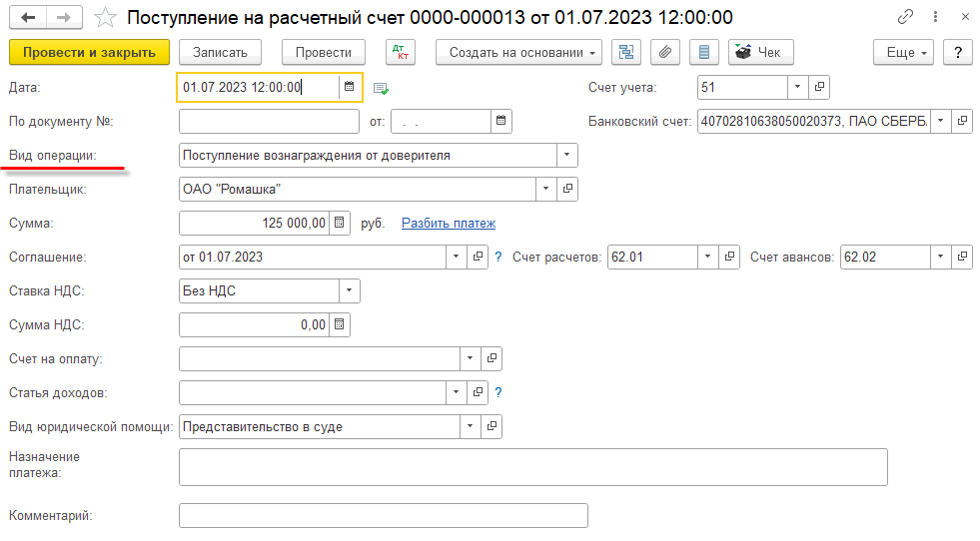The height and width of the screenshot is (541, 980).
Task: Copy document link using the chain icon
Action: click(906, 17)
